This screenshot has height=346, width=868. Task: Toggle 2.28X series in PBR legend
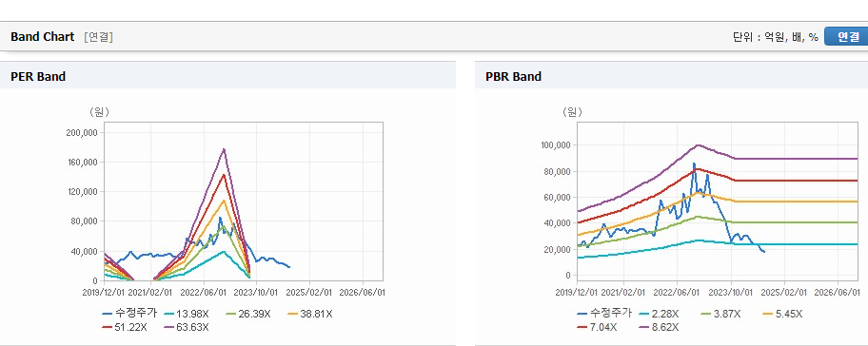pyautogui.click(x=659, y=314)
